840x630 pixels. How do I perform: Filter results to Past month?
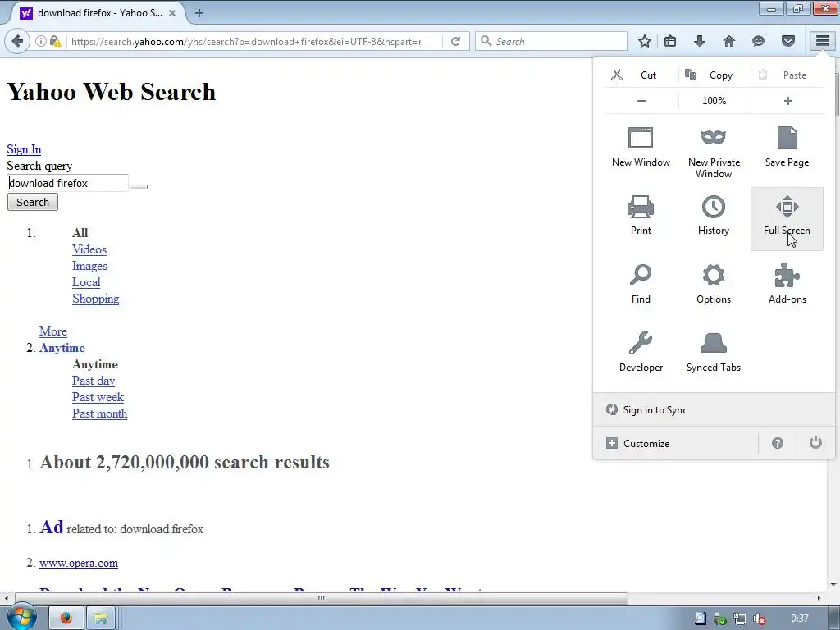coord(99,413)
